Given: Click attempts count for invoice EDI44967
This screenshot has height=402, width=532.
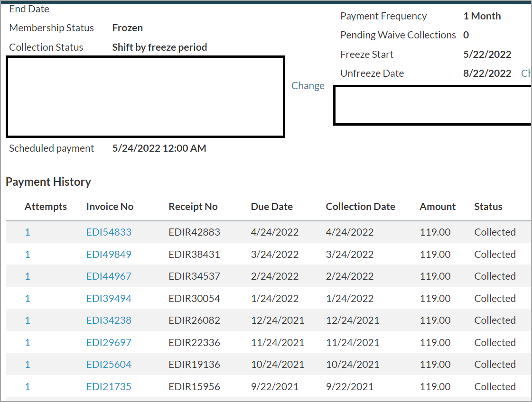Looking at the screenshot, I should click(28, 276).
